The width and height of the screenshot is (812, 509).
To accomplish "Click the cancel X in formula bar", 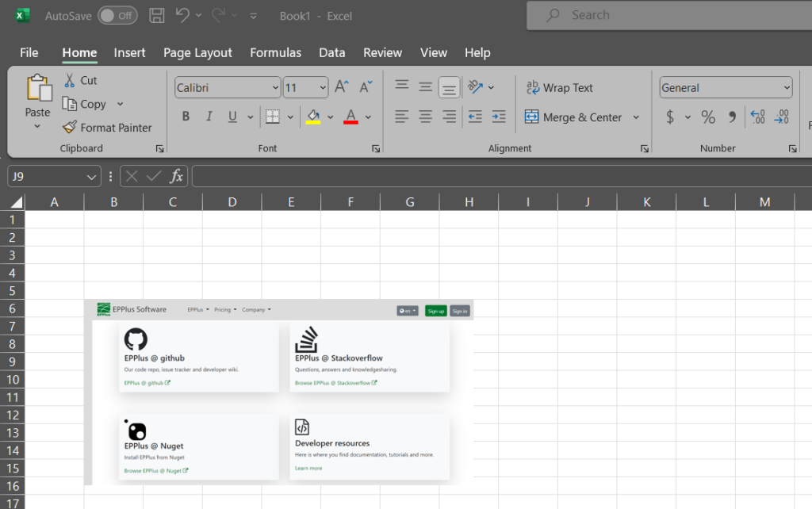I will pyautogui.click(x=132, y=177).
